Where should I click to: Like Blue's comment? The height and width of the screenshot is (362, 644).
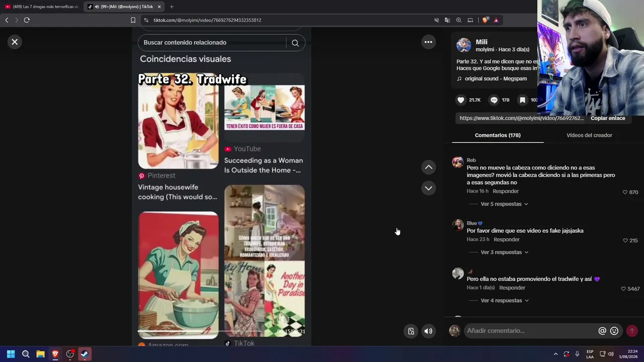[625, 240]
